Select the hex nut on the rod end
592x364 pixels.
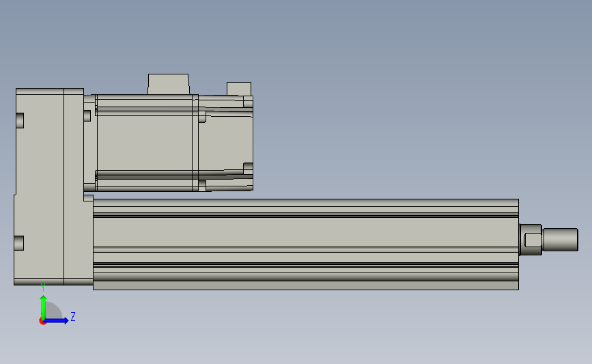click(531, 240)
